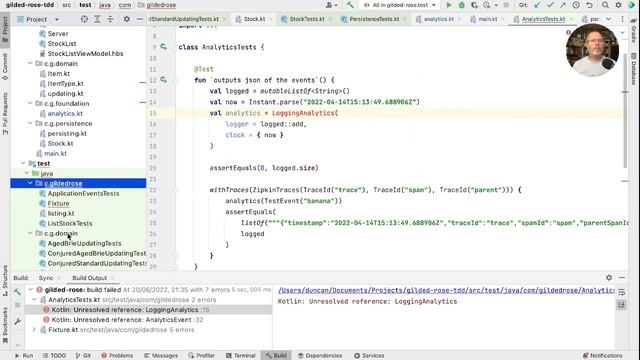The image size is (640, 360).
Task: Hide the Build tool window
Action: click(622, 278)
